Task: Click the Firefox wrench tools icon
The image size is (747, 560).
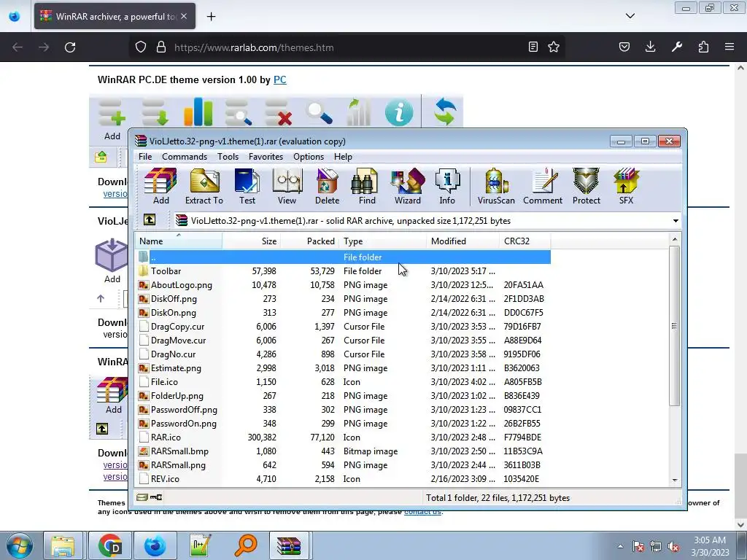Action: coord(677,47)
